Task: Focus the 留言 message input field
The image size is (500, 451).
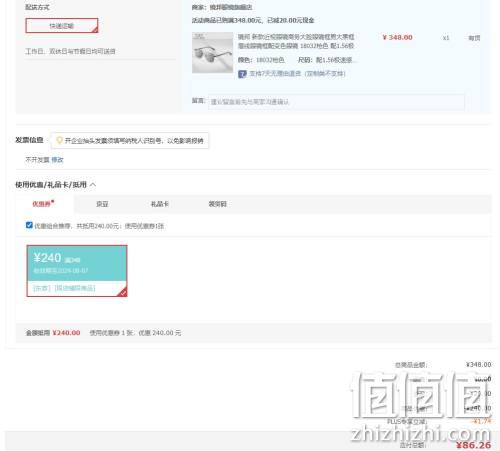Action: pos(336,102)
